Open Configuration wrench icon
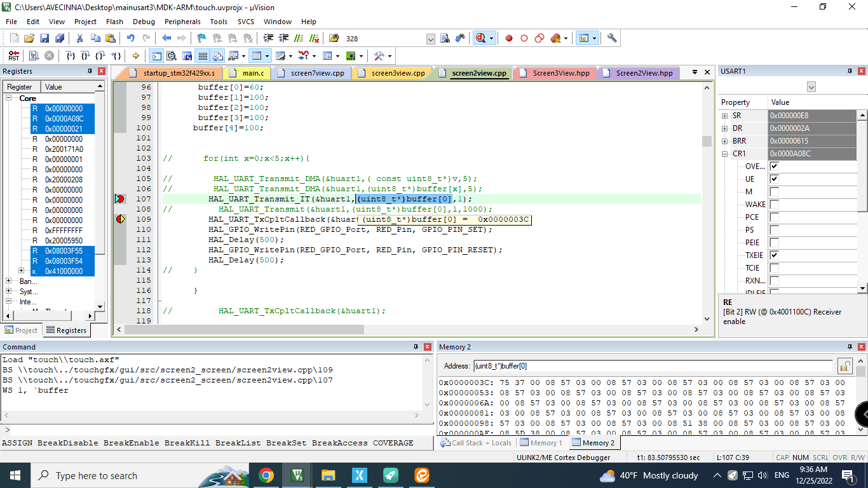Viewport: 868px width, 488px height. [x=612, y=38]
